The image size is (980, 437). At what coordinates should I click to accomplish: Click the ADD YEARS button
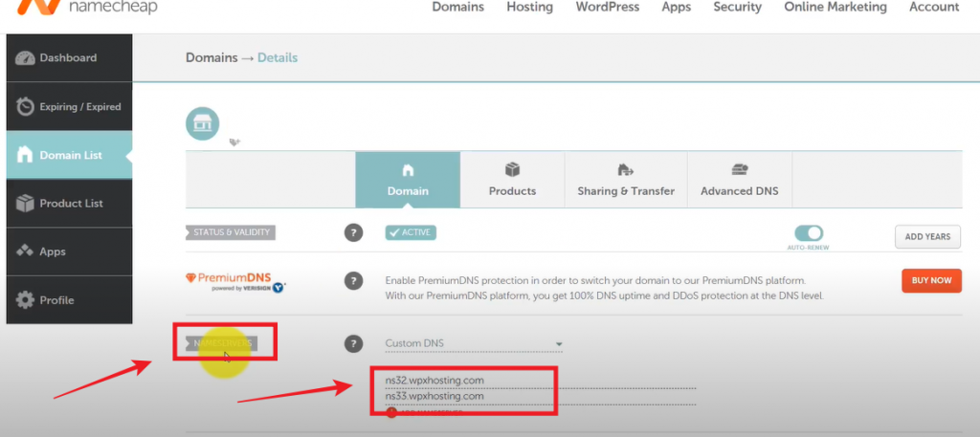[927, 236]
